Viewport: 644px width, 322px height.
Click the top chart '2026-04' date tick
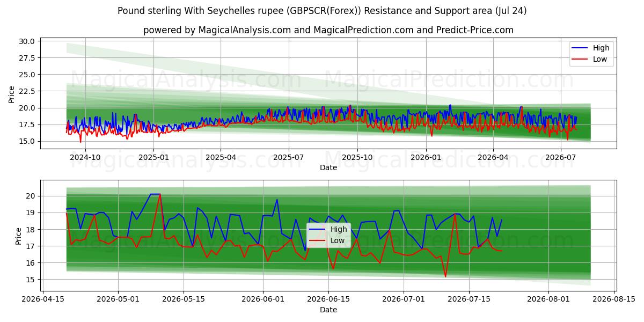(493, 157)
